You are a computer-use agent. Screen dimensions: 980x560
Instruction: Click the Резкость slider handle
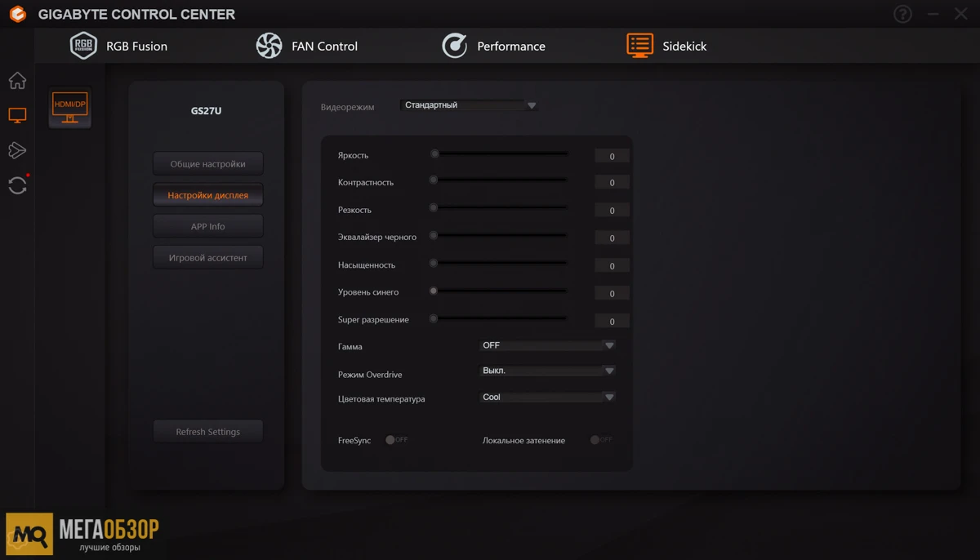point(434,207)
